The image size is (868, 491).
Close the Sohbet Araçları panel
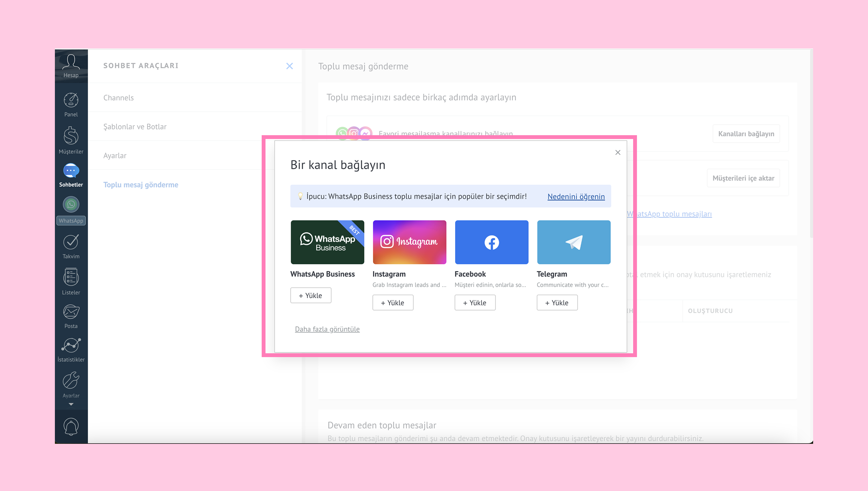pyautogui.click(x=289, y=66)
